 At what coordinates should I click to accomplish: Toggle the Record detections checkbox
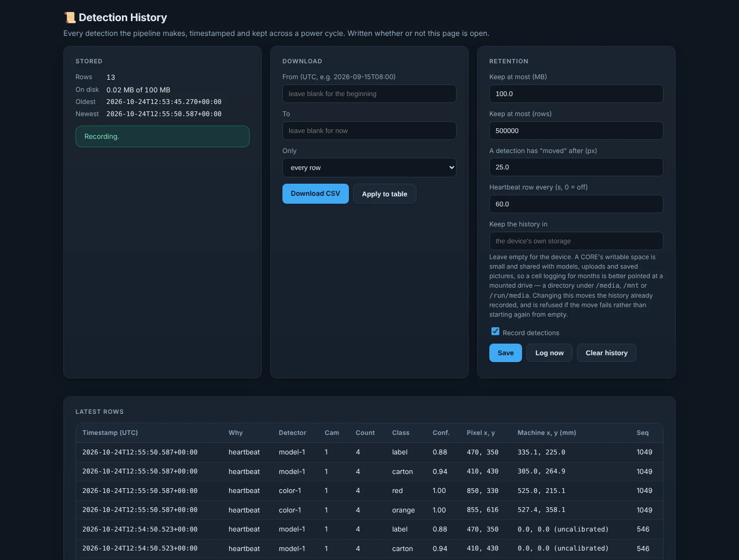pyautogui.click(x=495, y=331)
